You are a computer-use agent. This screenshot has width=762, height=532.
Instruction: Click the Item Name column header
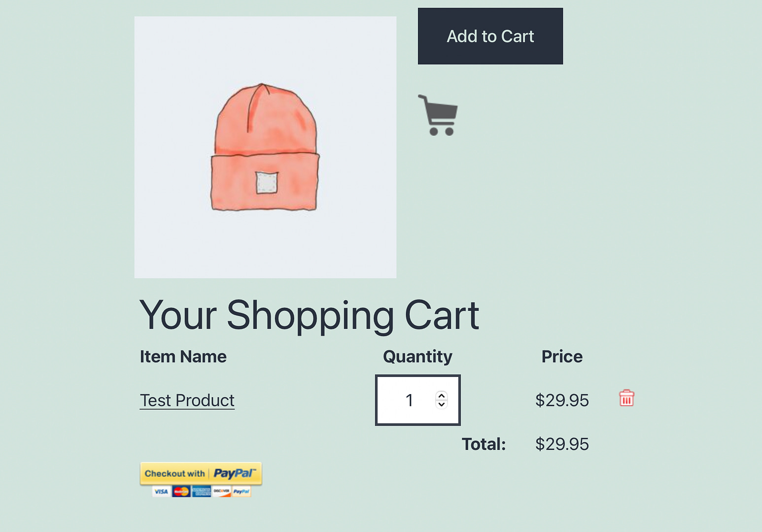183,357
